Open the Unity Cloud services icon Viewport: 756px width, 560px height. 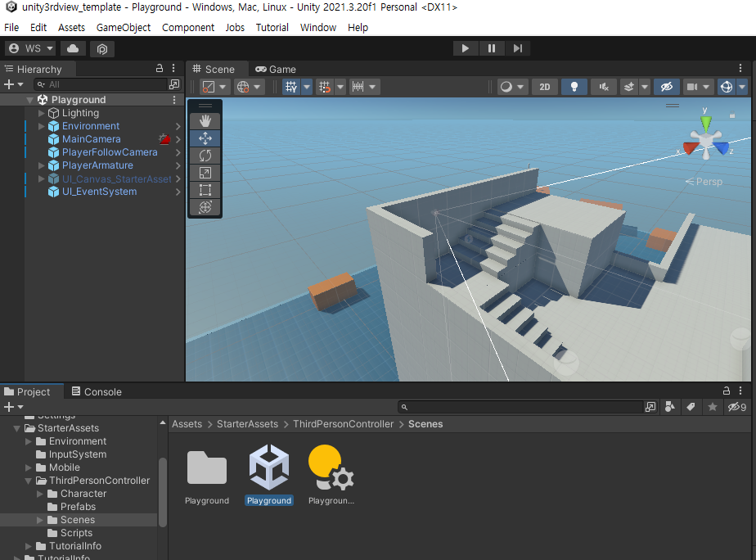pyautogui.click(x=73, y=48)
